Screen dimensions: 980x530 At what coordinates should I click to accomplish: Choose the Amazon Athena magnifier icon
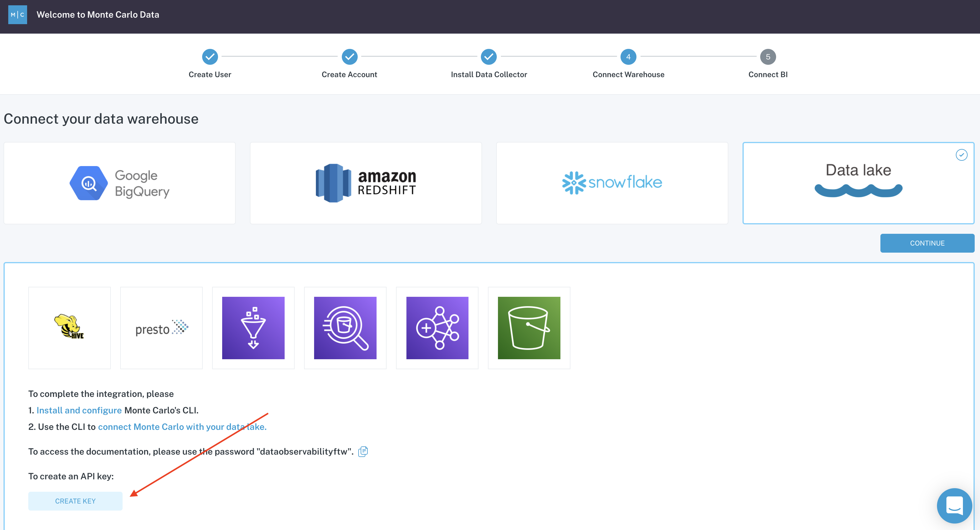(345, 327)
